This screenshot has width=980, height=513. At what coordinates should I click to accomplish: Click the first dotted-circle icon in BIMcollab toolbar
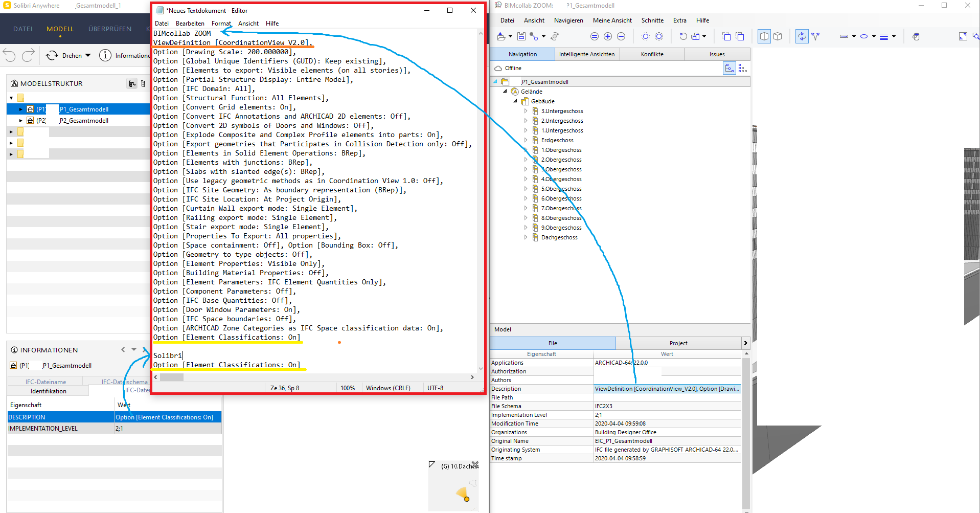point(646,36)
